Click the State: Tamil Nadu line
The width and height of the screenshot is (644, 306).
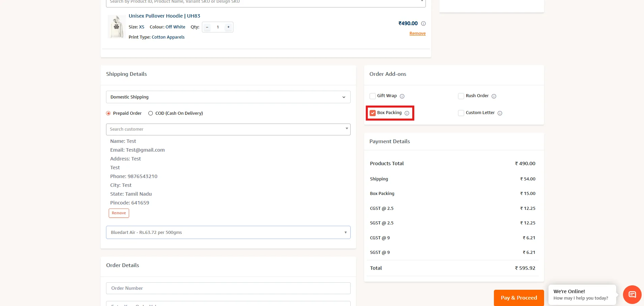pos(131,194)
